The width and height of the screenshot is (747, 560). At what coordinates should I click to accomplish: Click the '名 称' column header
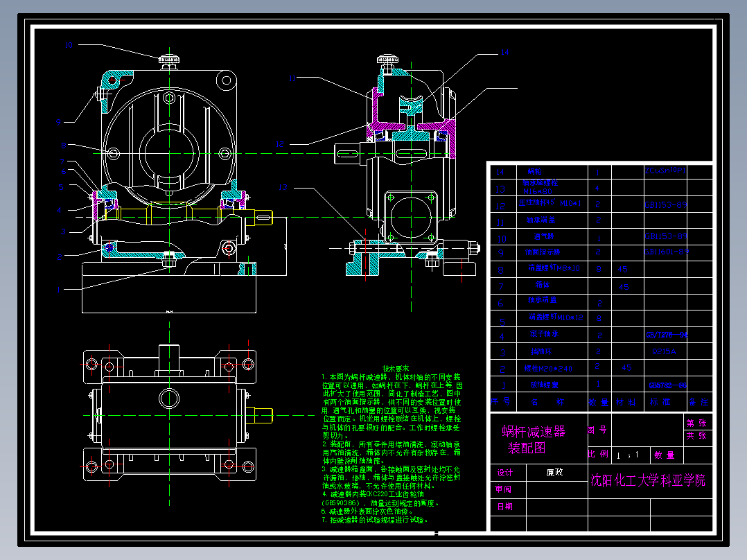547,402
